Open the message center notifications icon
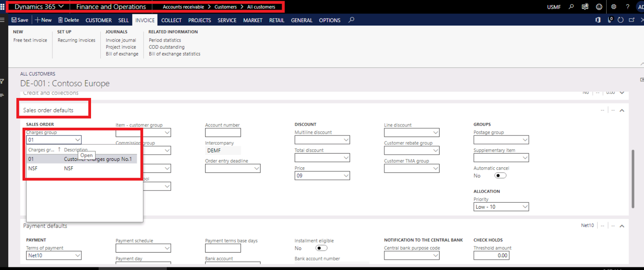 (x=585, y=7)
